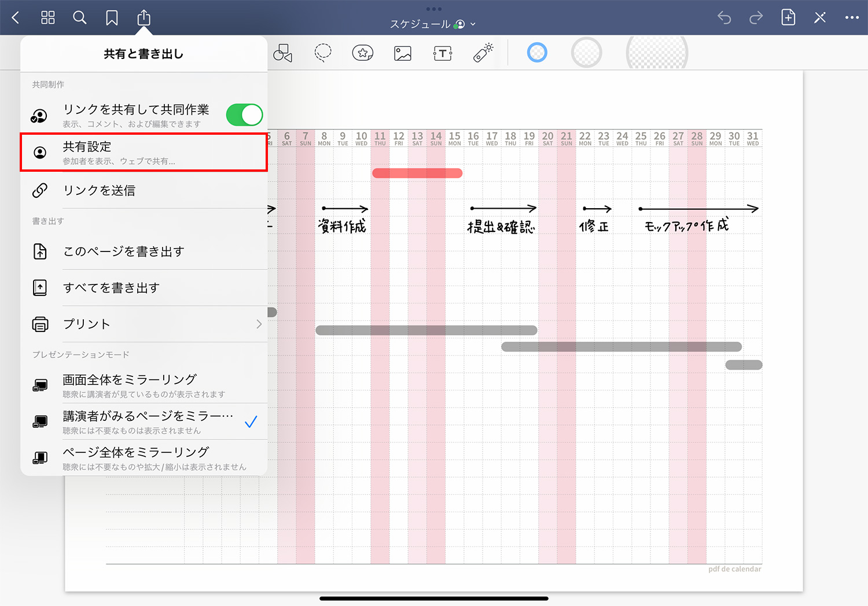Tap the handwritten 修正 note

pos(594,226)
